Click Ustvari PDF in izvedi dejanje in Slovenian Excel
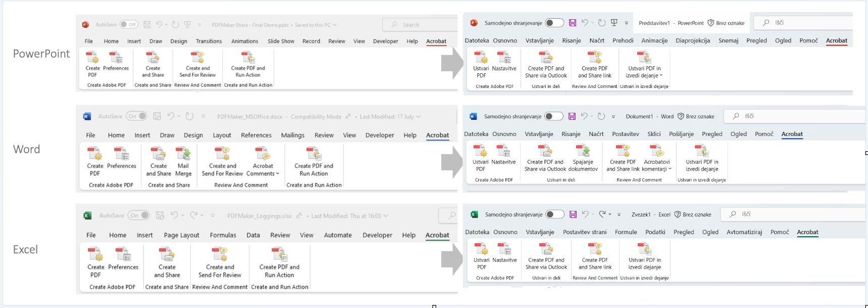 644,256
